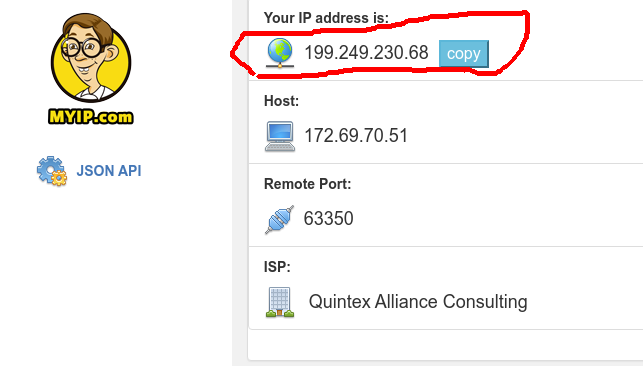Copy the IP address with copy button
Viewport: 643px width, 366px height.
(x=463, y=53)
